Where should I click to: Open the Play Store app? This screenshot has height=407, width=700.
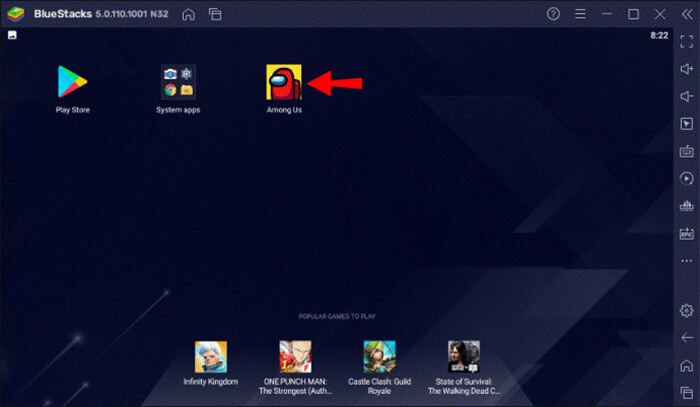point(72,82)
